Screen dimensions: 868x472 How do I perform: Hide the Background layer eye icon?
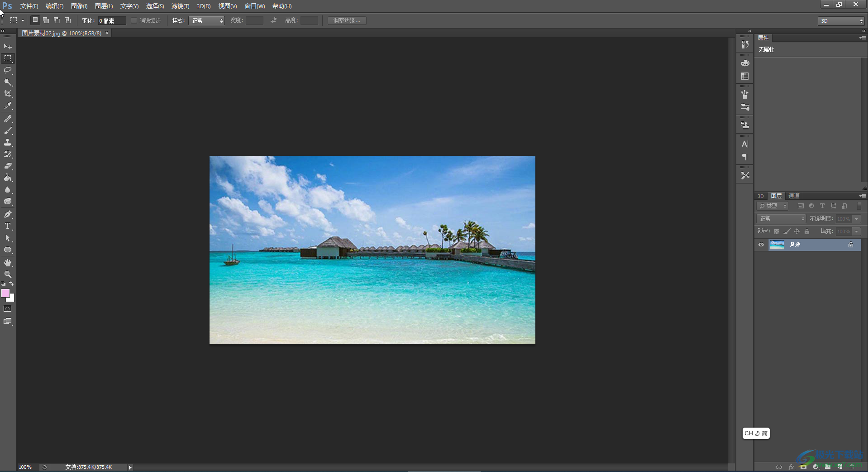point(761,245)
